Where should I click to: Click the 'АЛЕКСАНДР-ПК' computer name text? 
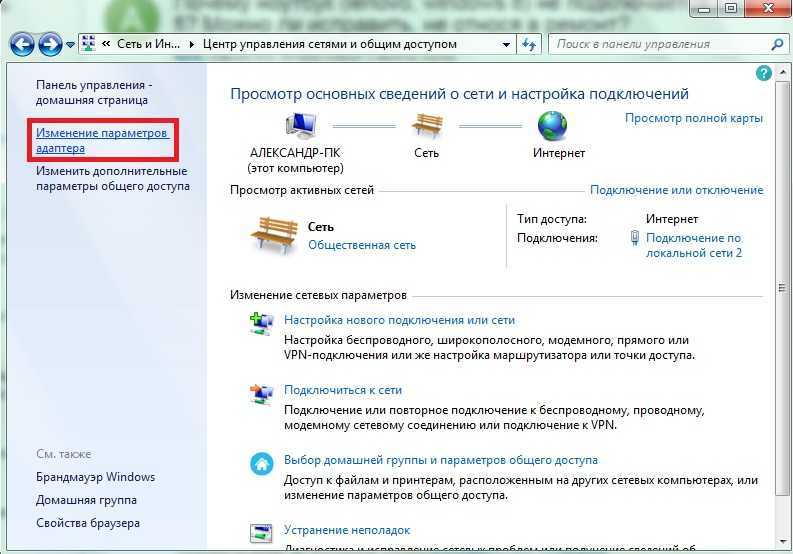[x=295, y=152]
